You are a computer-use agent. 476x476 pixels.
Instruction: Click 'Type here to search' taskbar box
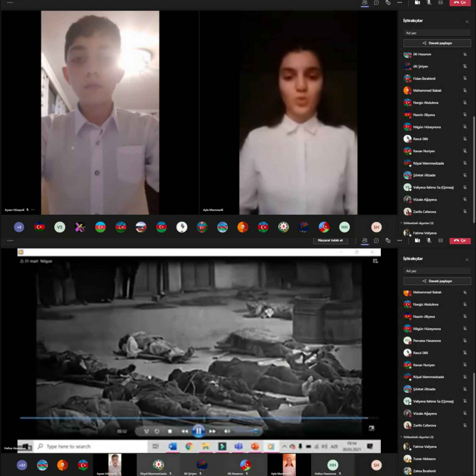[91, 446]
